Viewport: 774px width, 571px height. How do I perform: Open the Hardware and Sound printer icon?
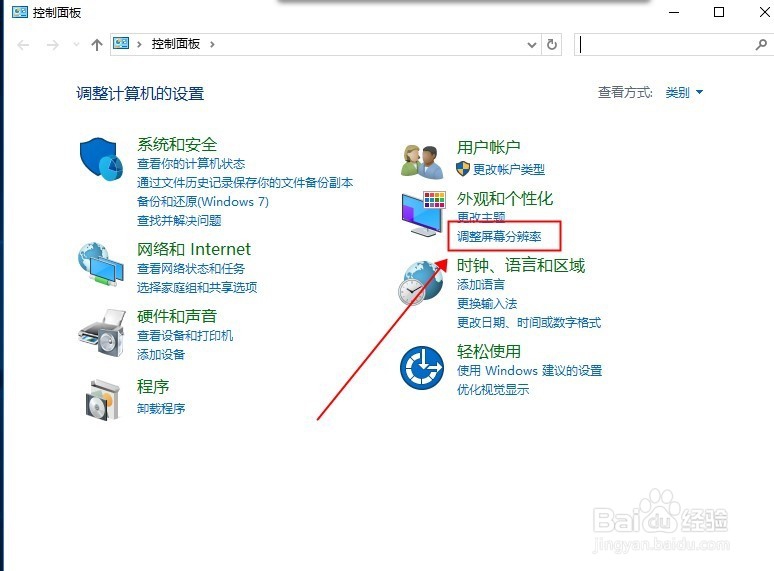point(102,333)
